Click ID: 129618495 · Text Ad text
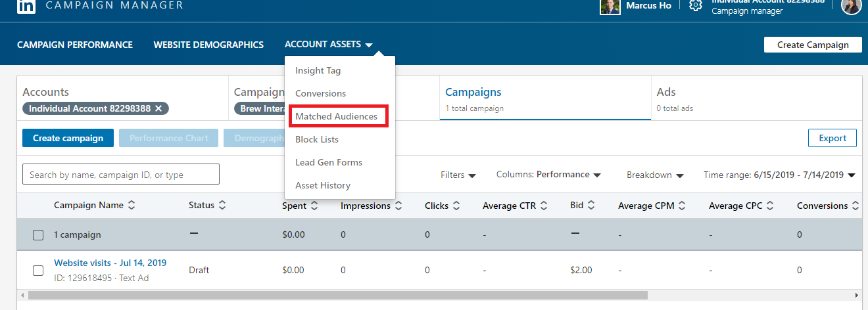 pyautogui.click(x=101, y=278)
